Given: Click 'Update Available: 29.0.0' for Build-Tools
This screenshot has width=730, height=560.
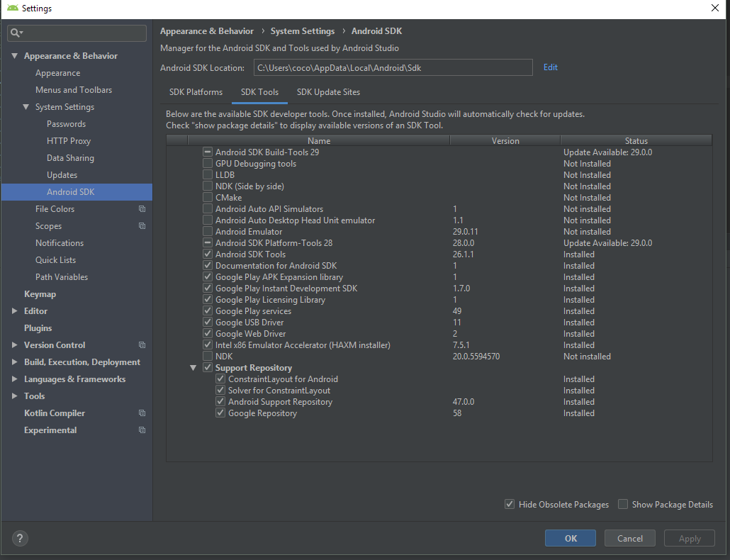Looking at the screenshot, I should point(607,152).
